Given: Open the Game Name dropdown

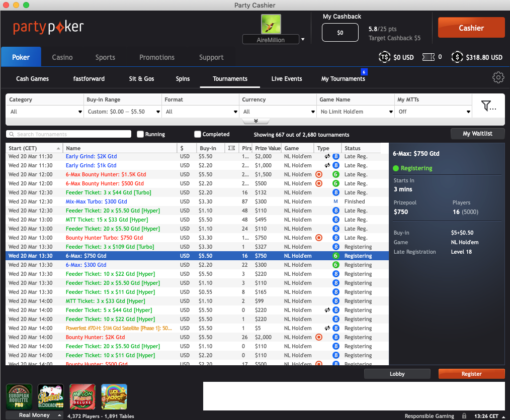Looking at the screenshot, I should coord(356,112).
